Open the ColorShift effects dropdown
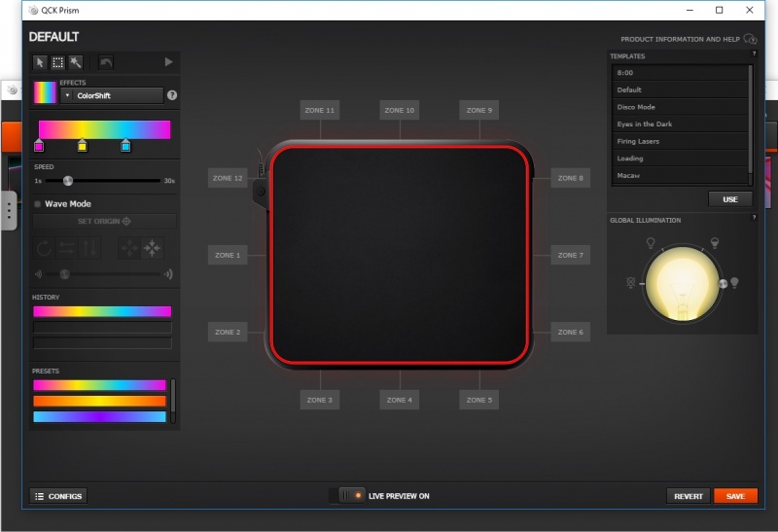 coord(112,95)
